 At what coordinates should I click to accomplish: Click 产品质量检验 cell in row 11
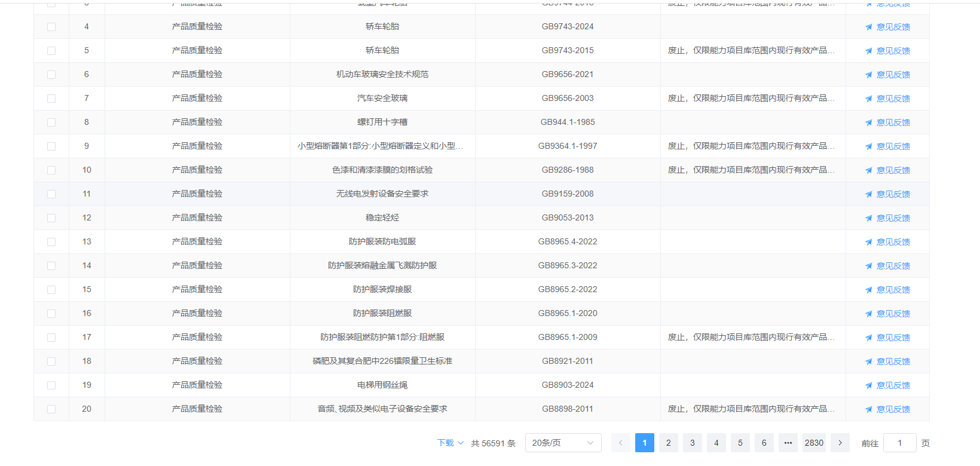[x=197, y=194]
